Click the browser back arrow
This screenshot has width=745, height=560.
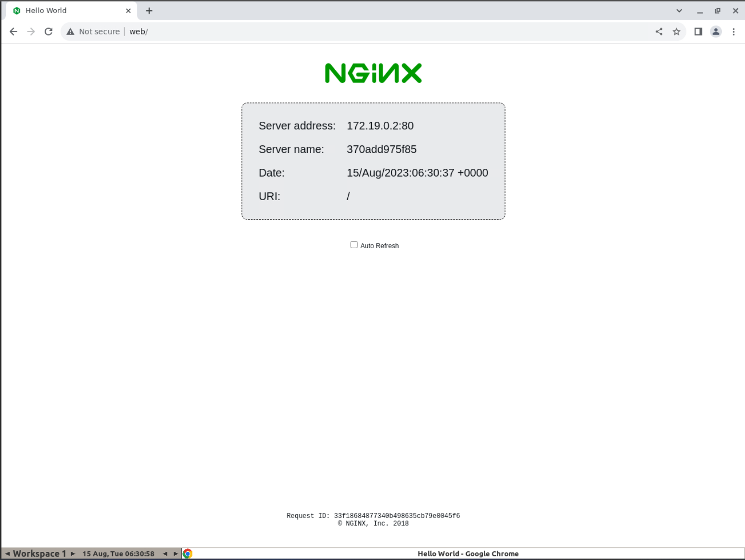tap(13, 32)
